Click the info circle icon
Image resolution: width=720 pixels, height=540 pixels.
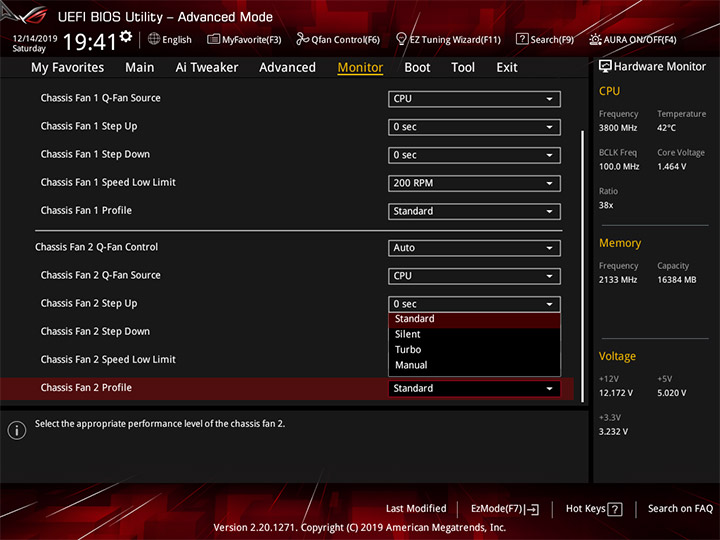click(17, 430)
